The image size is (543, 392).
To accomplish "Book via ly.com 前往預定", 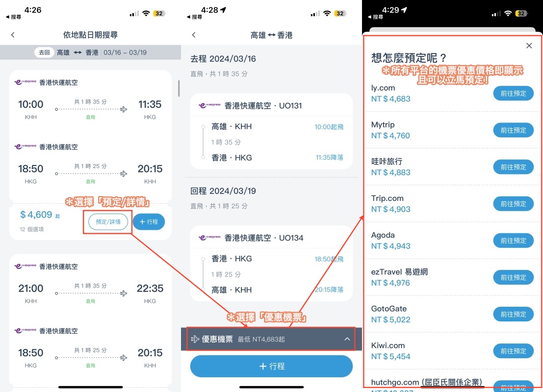I will [x=513, y=94].
